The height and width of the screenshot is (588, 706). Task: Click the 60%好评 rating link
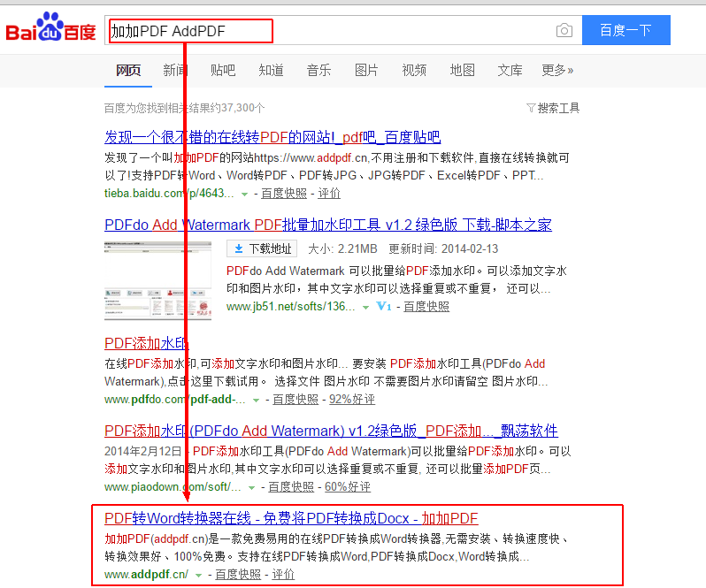[x=348, y=487]
